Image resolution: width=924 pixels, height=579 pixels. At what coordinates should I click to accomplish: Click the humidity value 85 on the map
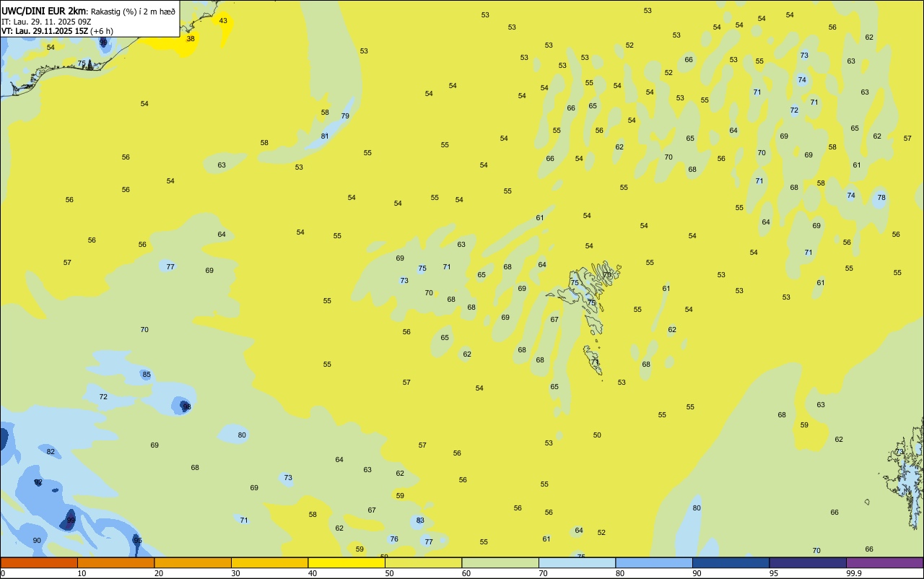pyautogui.click(x=147, y=375)
